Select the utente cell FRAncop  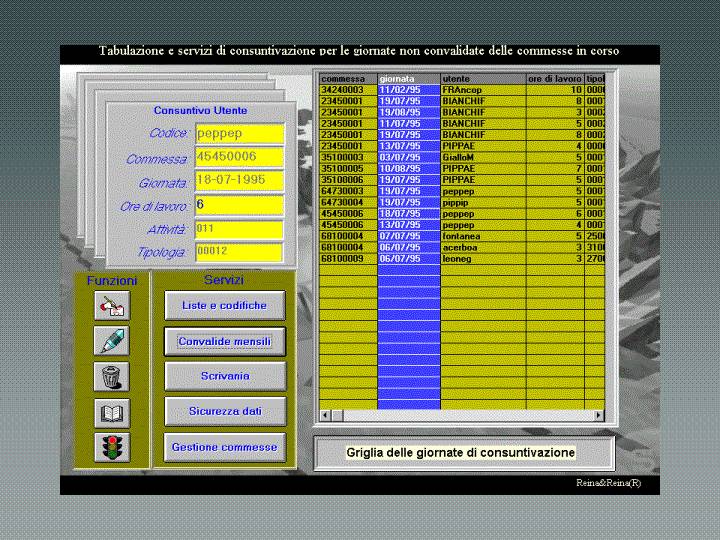point(483,90)
